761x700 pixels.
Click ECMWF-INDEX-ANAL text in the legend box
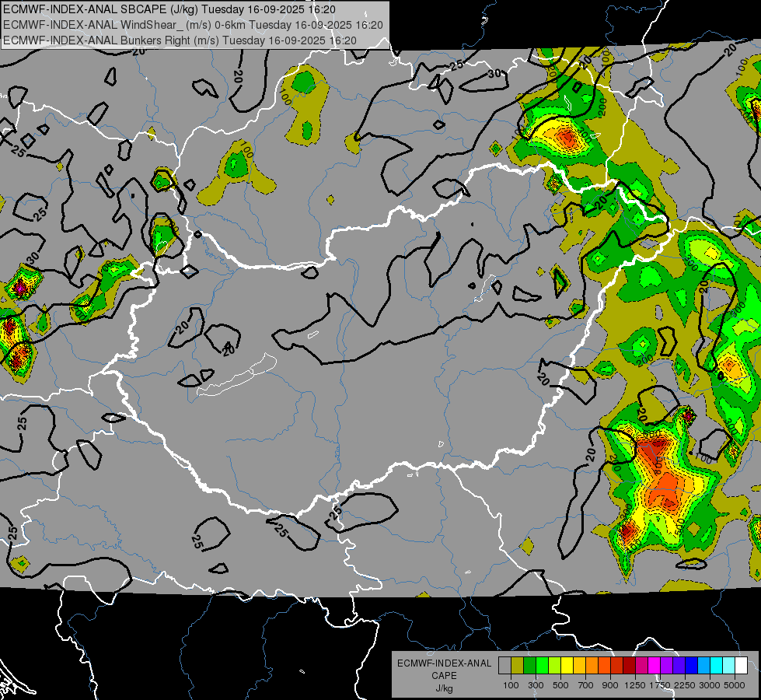click(445, 663)
